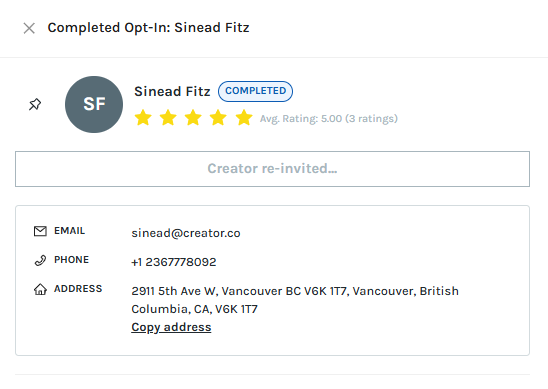Select the fourth rating star
The height and width of the screenshot is (389, 548).
click(x=218, y=117)
